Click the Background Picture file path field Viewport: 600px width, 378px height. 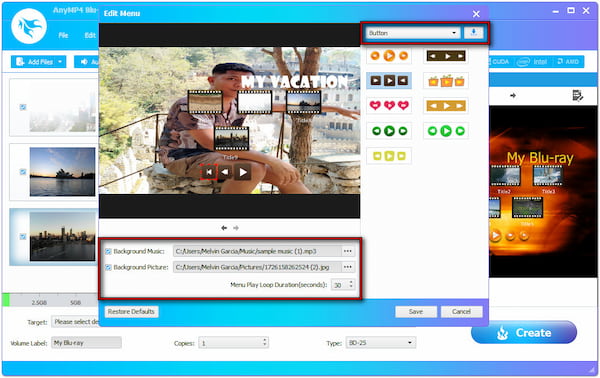pyautogui.click(x=257, y=267)
